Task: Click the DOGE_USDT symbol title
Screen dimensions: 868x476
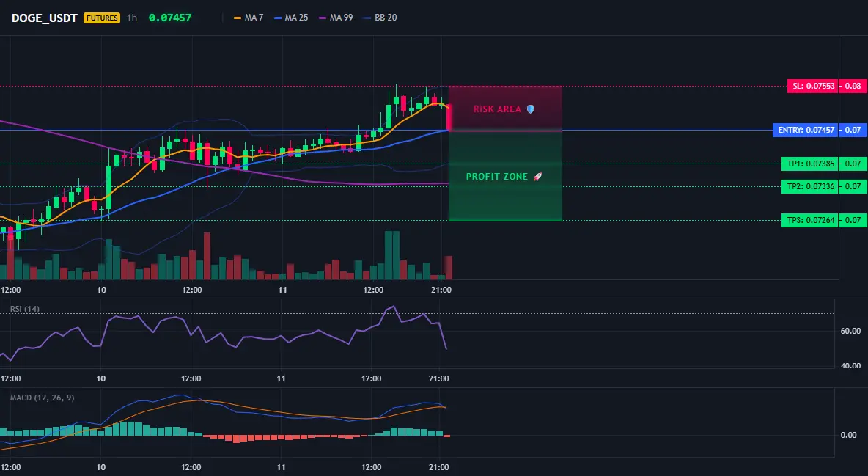Action: (x=44, y=18)
